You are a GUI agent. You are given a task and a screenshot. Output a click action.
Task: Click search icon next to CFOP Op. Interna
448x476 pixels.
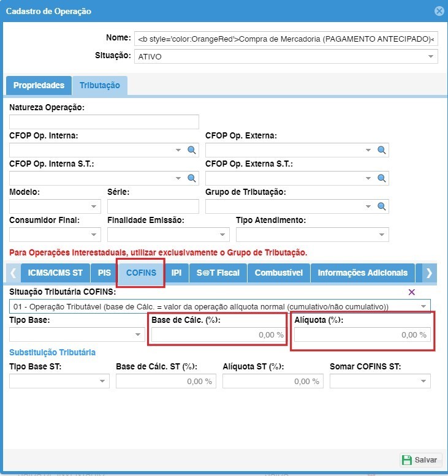click(191, 150)
